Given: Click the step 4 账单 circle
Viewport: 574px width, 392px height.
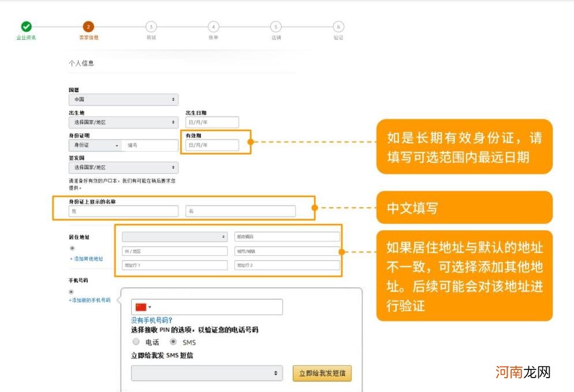Looking at the screenshot, I should pos(213,27).
